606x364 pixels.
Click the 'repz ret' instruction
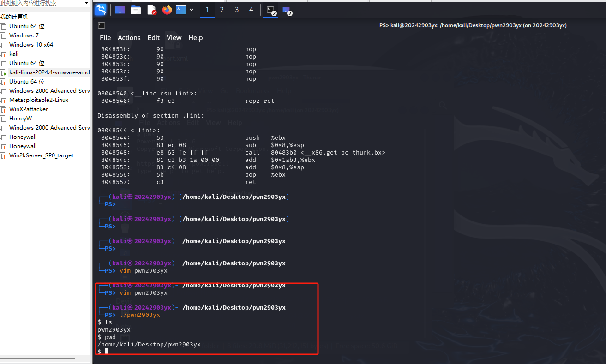260,101
